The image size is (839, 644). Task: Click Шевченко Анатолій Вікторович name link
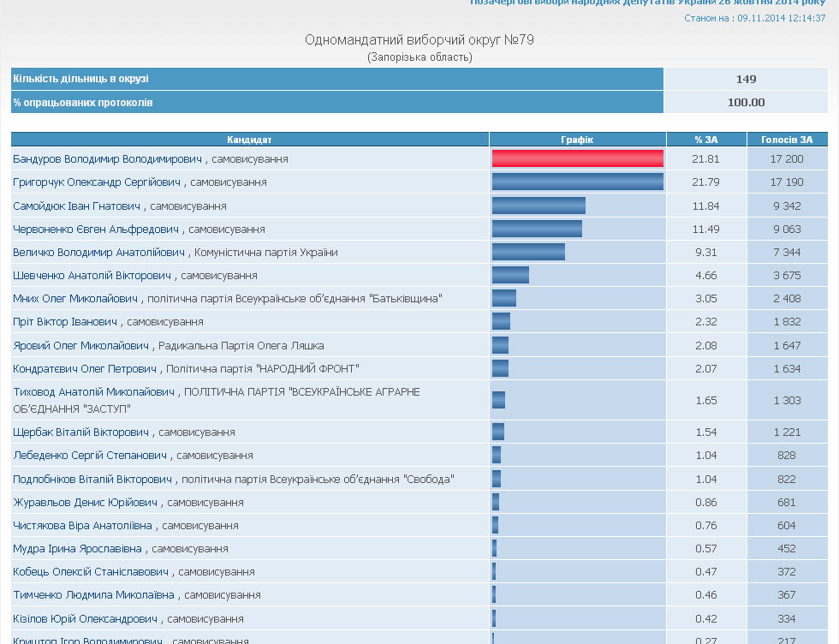pos(92,275)
